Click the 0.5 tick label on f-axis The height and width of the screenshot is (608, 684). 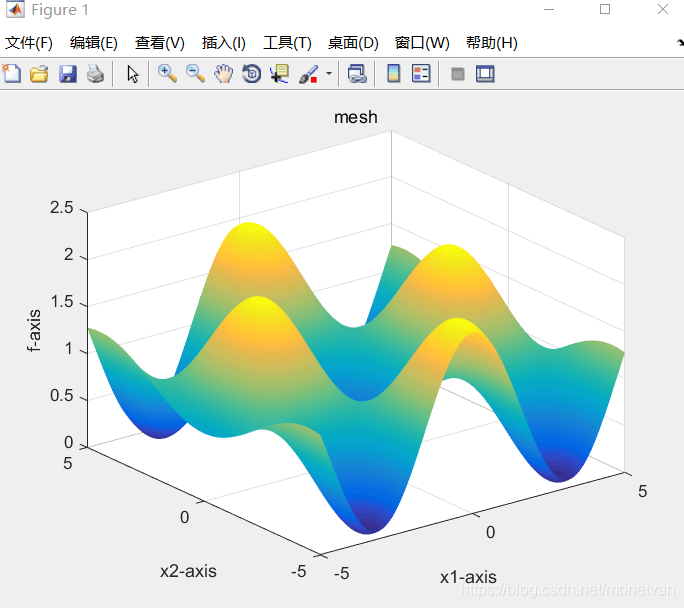[62, 396]
